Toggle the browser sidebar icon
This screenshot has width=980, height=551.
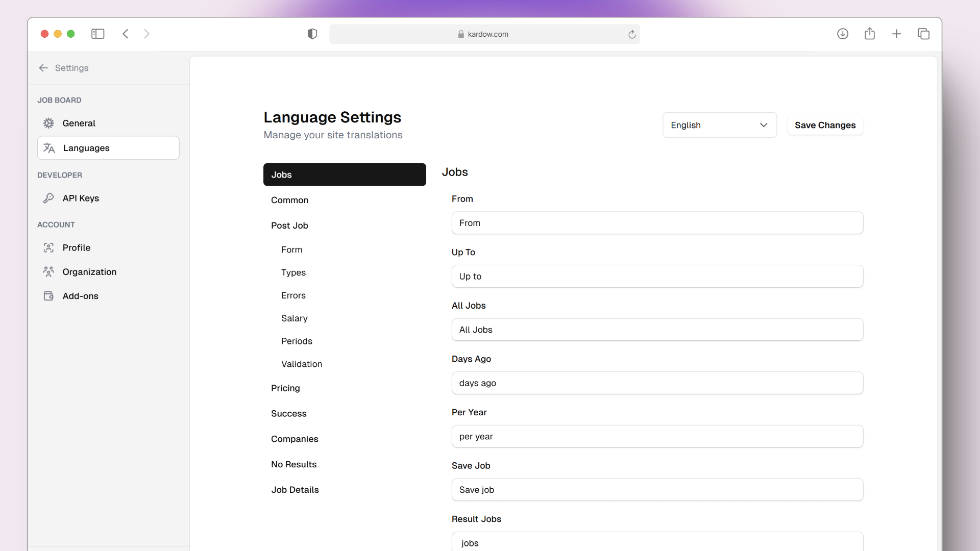[98, 34]
